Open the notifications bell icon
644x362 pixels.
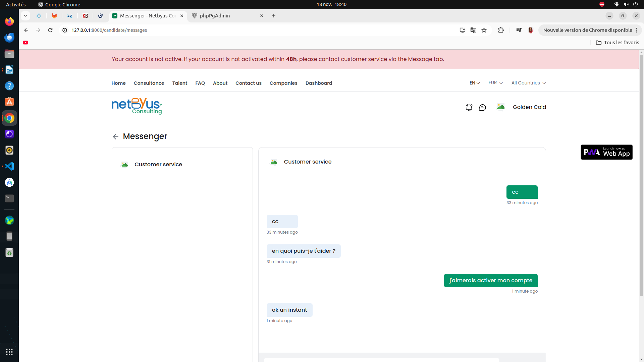coord(469,107)
